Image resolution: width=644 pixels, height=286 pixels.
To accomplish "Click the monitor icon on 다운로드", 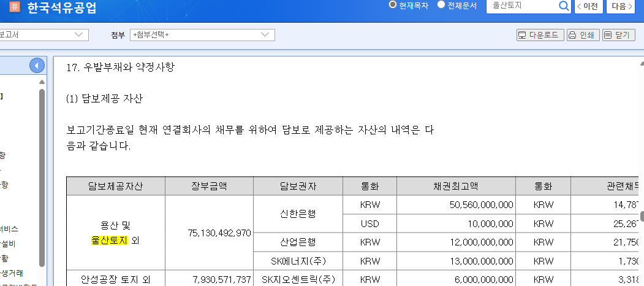I will (x=523, y=35).
